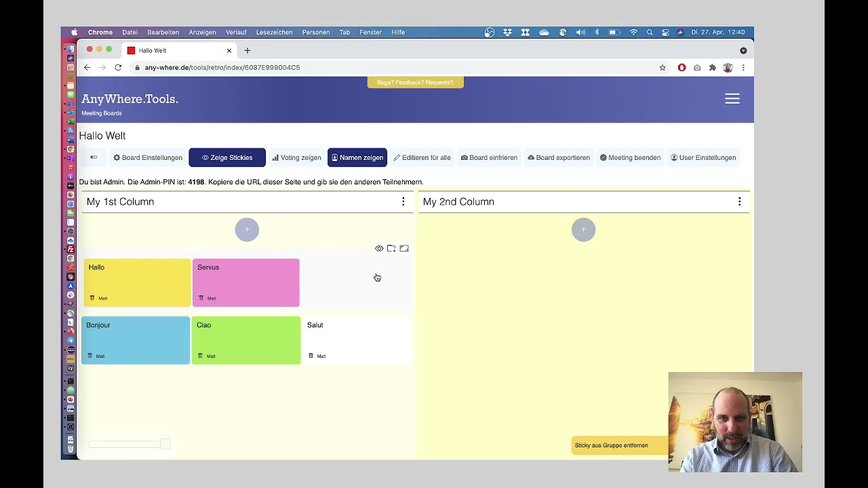Open the My 2nd Column options menu
The height and width of the screenshot is (488, 868).
740,202
